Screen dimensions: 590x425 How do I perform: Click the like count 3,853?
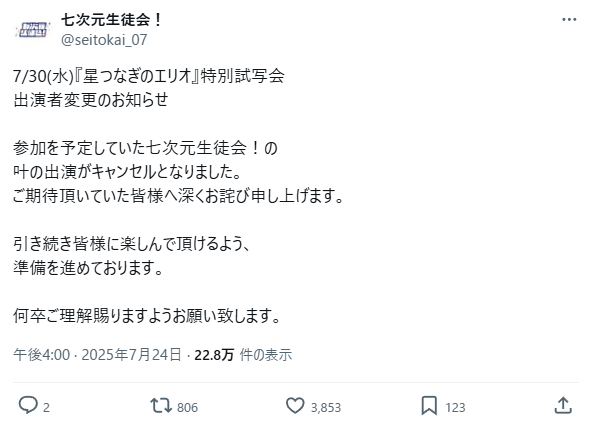click(x=326, y=408)
